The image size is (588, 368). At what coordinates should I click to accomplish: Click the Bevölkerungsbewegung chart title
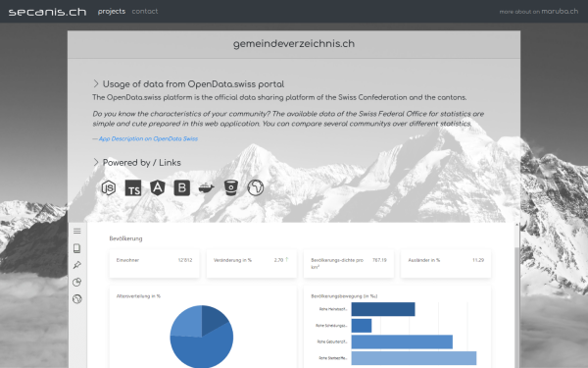pos(344,296)
